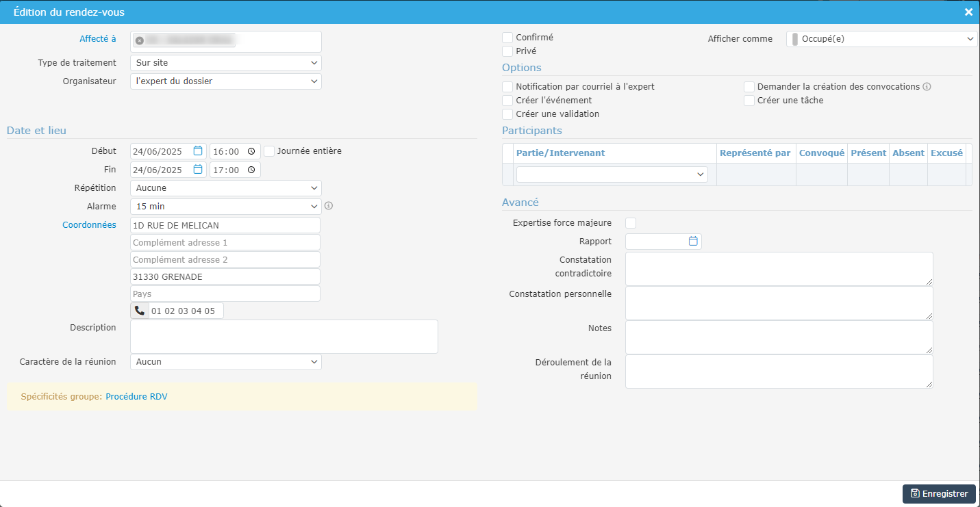
Task: Toggle Expertise force majeure checkbox
Action: (x=631, y=223)
